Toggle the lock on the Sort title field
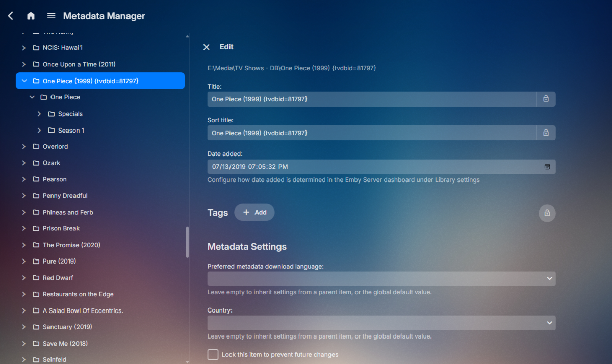Viewport: 612px width, 364px height. (546, 133)
